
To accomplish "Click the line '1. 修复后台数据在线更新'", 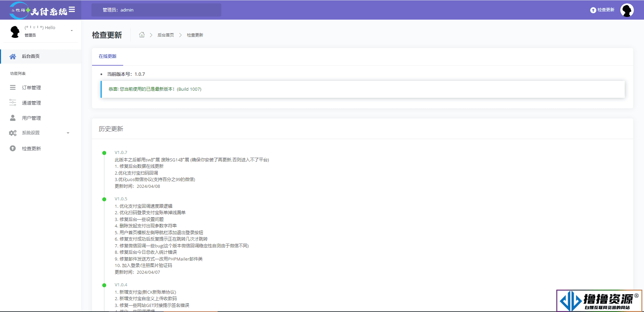I will [x=139, y=166].
